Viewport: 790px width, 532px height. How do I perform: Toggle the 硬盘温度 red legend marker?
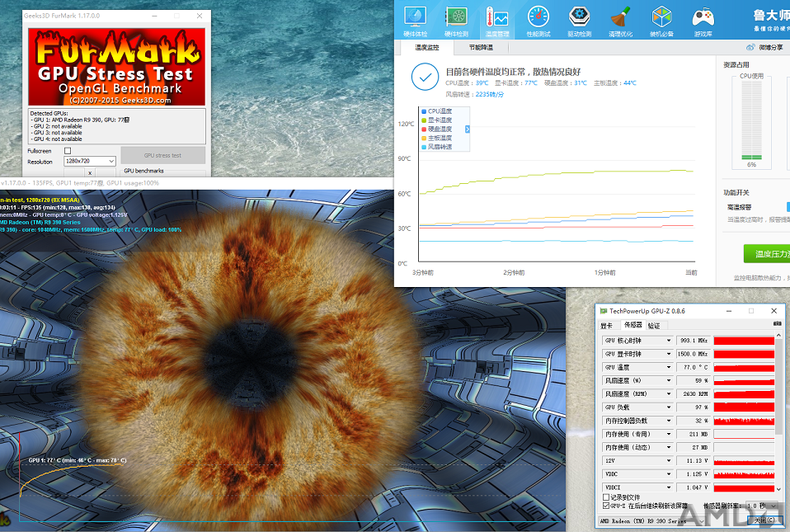pos(424,129)
